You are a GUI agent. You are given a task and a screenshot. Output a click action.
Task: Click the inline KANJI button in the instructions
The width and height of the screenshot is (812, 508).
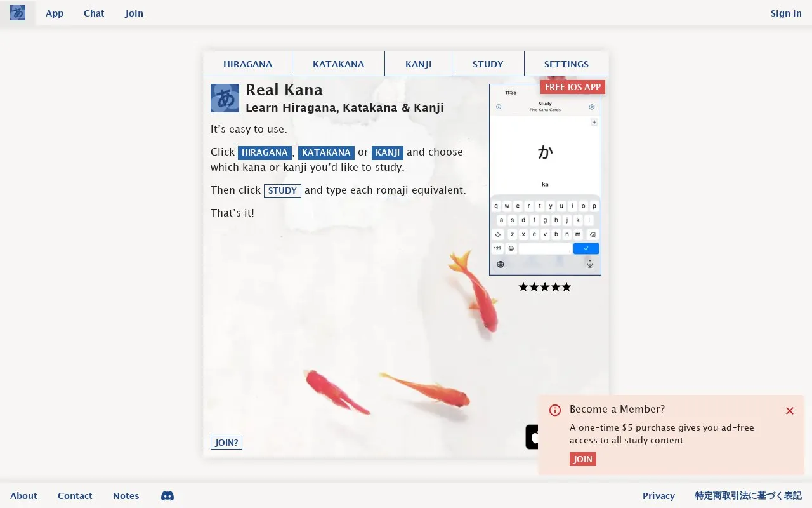pos(388,152)
